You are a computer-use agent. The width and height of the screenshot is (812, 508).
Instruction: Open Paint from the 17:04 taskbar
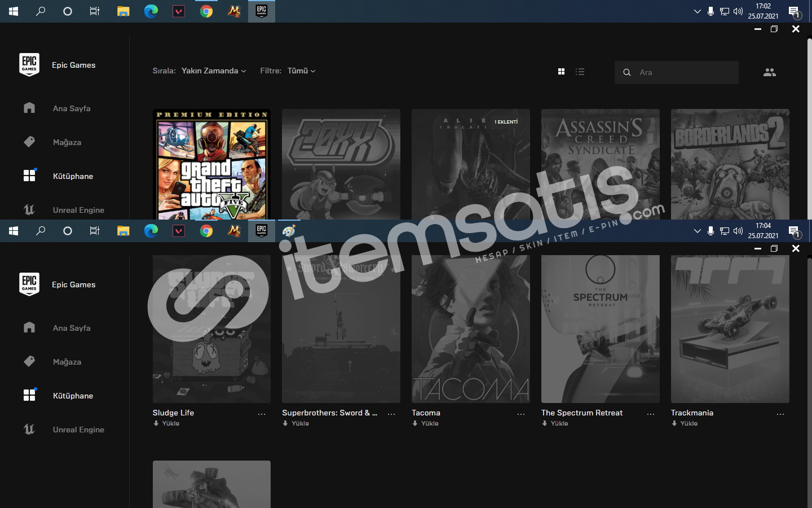tap(289, 231)
